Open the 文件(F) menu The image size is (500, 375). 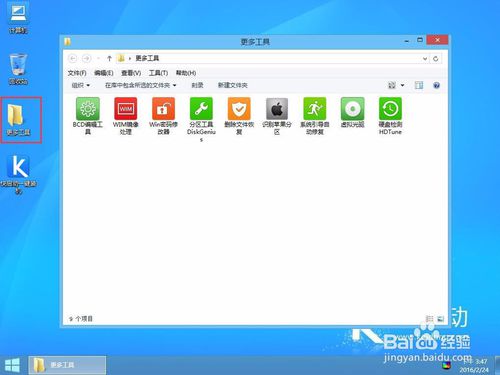(77, 73)
